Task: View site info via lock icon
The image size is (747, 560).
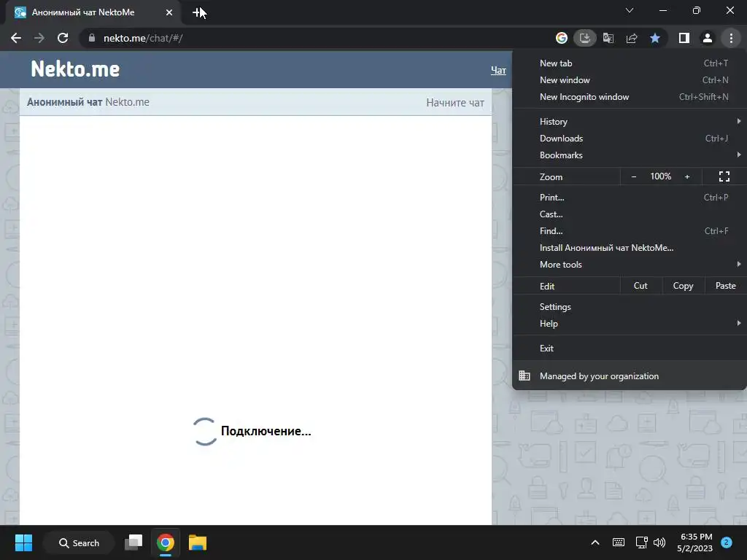Action: [x=92, y=38]
